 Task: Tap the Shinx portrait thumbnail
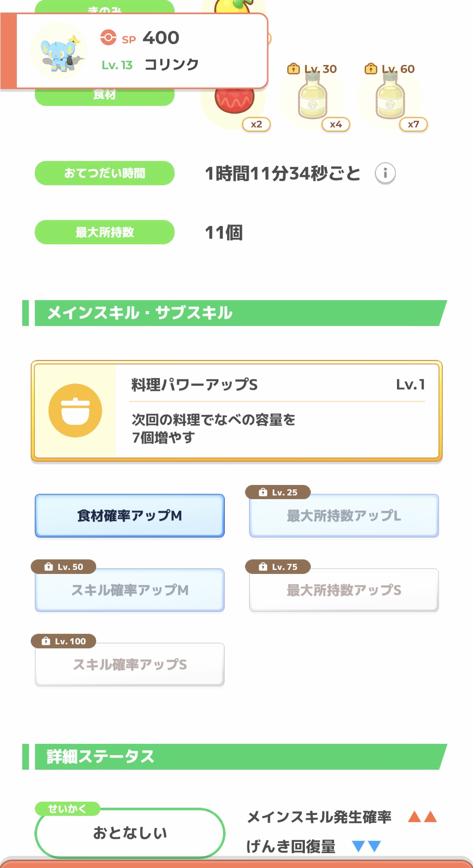(x=59, y=51)
